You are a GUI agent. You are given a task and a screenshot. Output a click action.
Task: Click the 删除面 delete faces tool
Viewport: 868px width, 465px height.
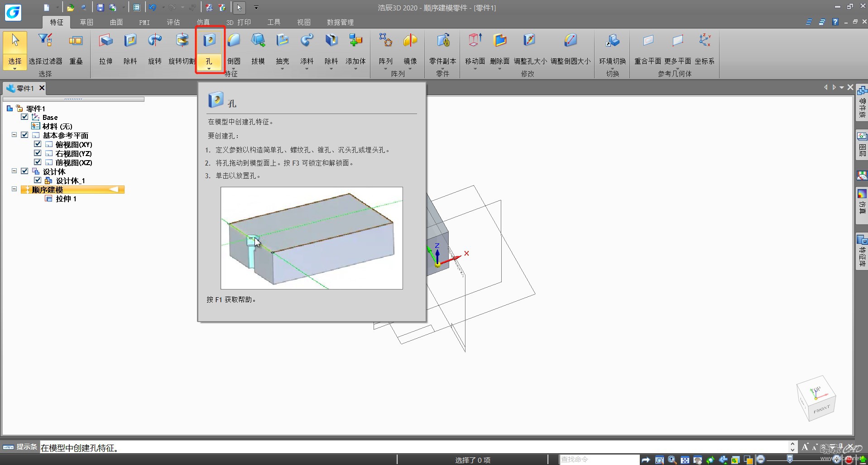point(500,49)
